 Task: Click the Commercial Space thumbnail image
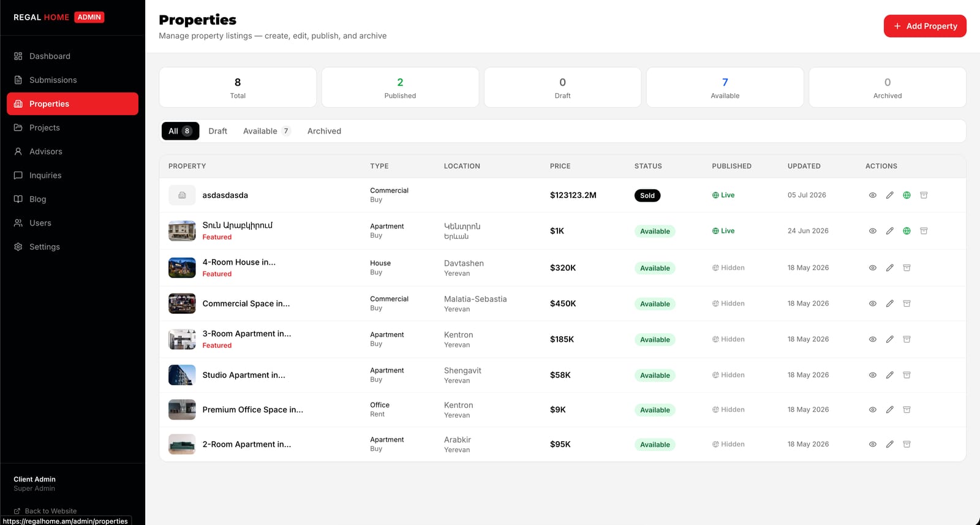tap(182, 304)
